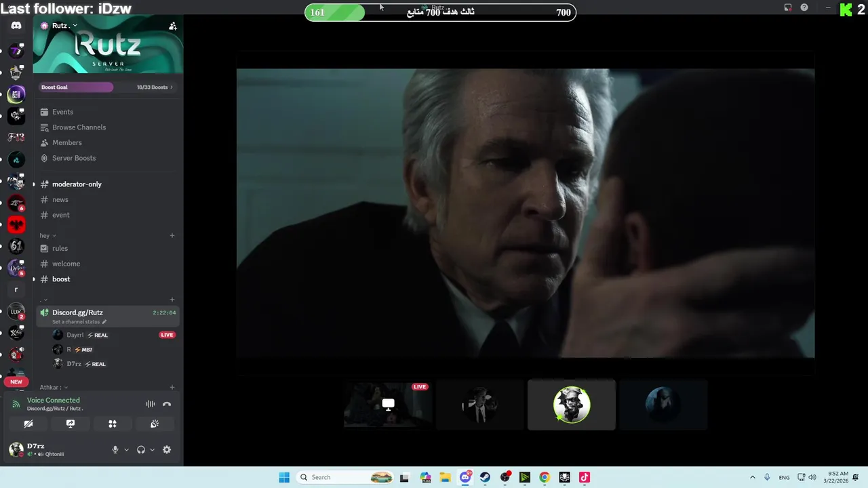Open the purple 7 server icon
This screenshot has height=488, width=868.
point(16,51)
